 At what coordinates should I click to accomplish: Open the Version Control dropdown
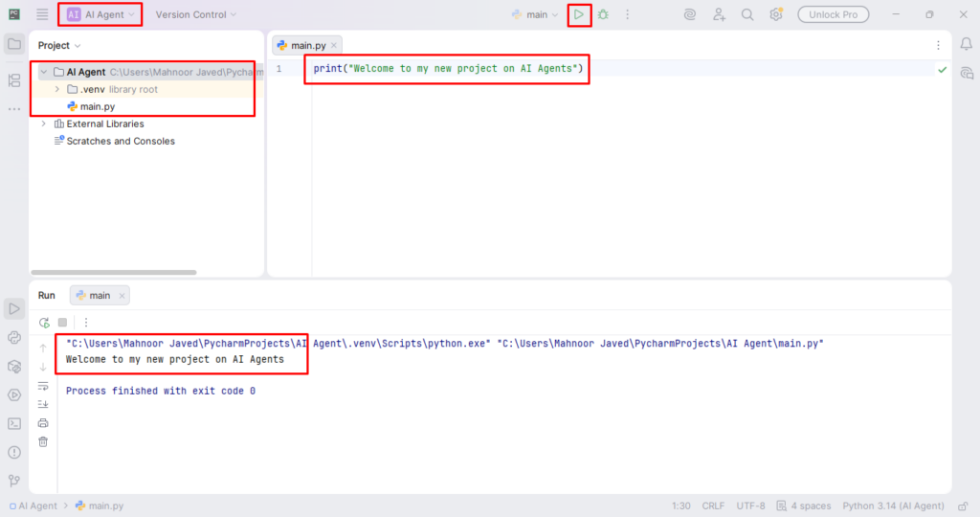(x=195, y=14)
